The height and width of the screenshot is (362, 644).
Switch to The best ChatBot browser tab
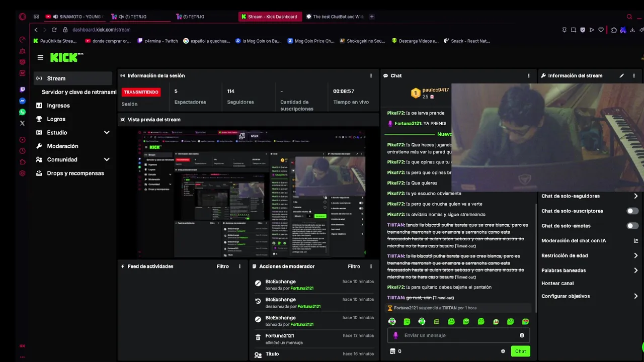(x=335, y=17)
